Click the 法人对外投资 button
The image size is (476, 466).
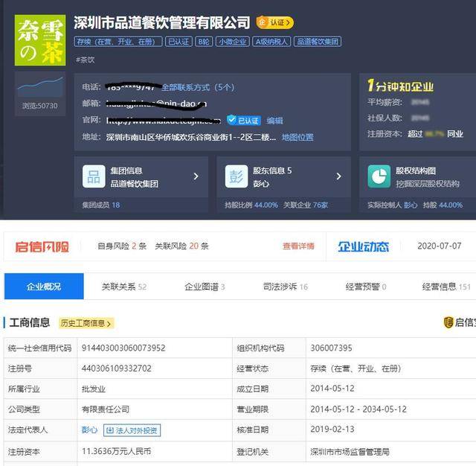point(132,430)
